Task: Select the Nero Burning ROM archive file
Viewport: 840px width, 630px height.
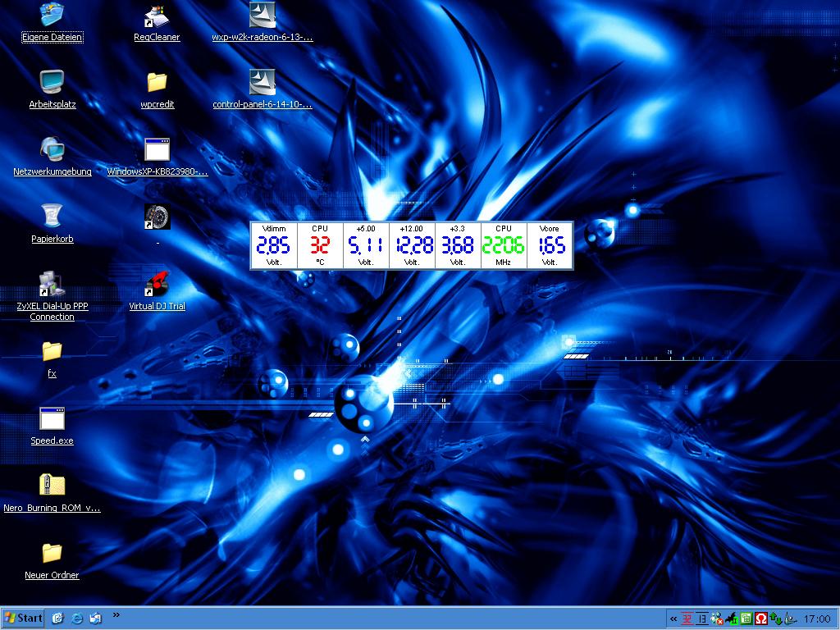Action: click(x=52, y=486)
